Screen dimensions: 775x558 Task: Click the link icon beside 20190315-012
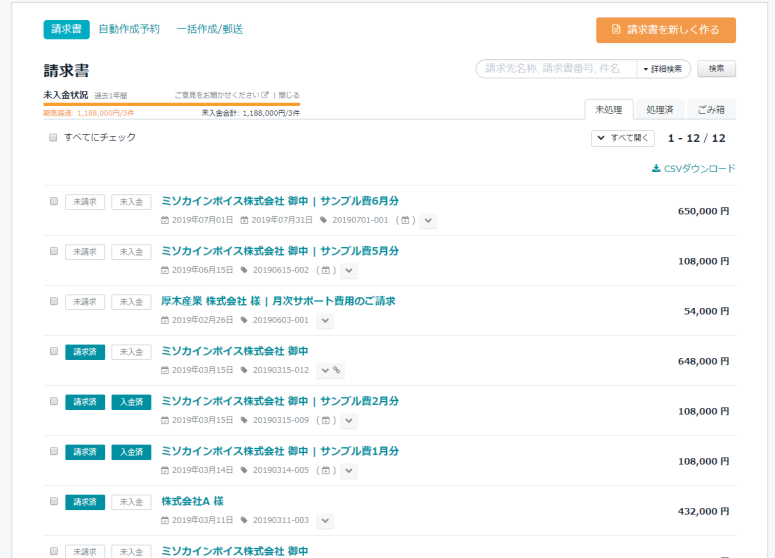coord(337,370)
